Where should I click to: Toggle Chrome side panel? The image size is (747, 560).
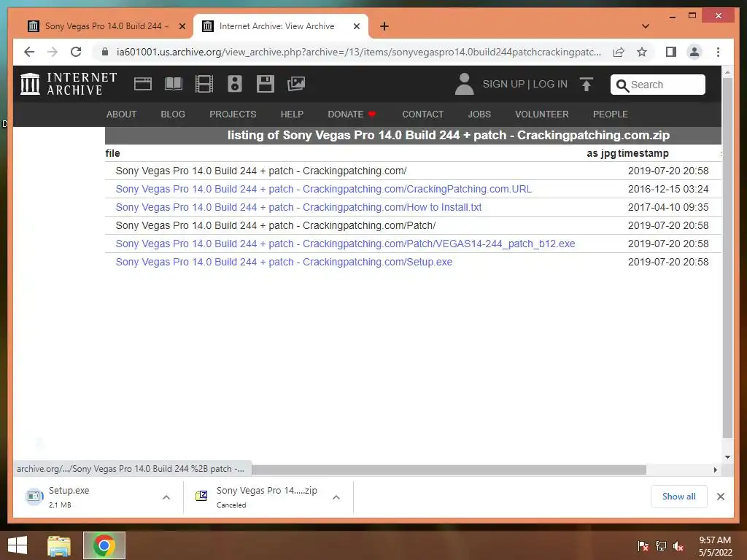point(671,52)
